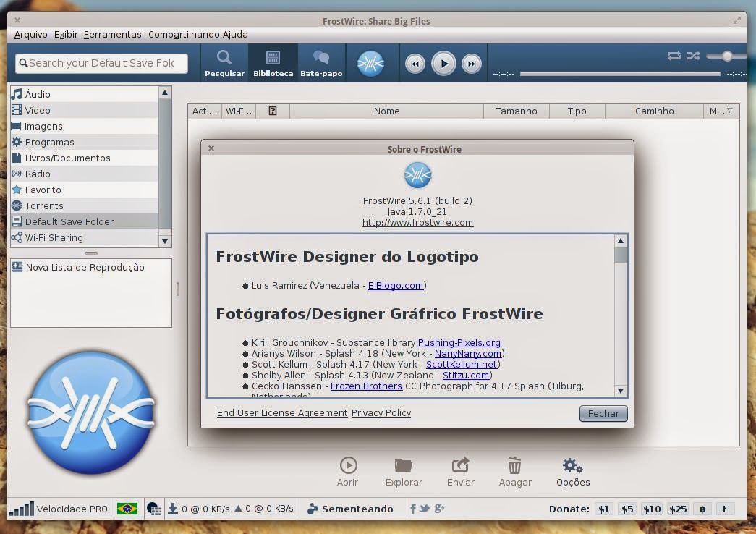Select Programas in the library list
Image resolution: width=756 pixels, height=534 pixels.
point(85,142)
